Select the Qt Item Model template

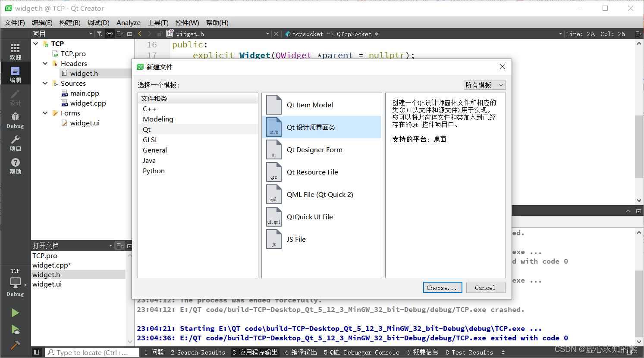pos(321,105)
